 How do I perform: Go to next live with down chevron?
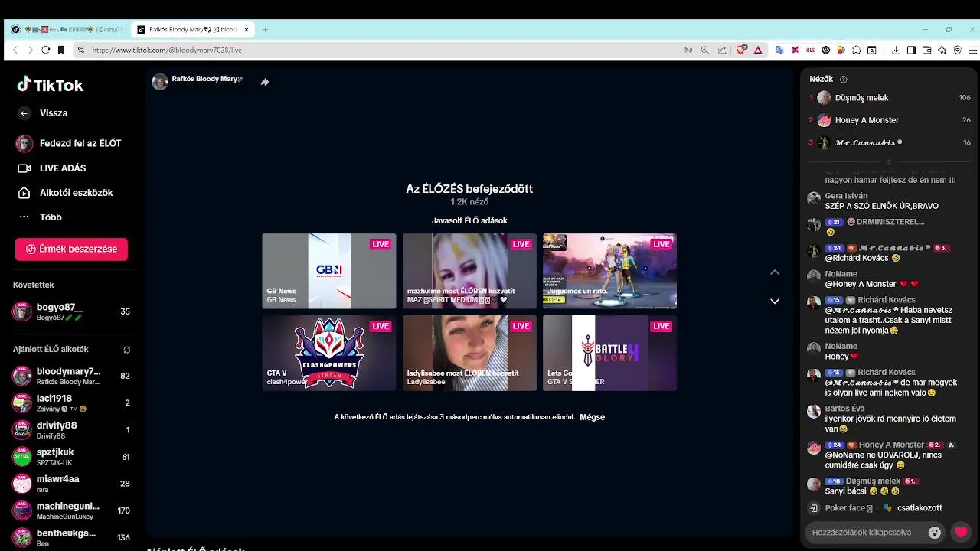tap(775, 302)
